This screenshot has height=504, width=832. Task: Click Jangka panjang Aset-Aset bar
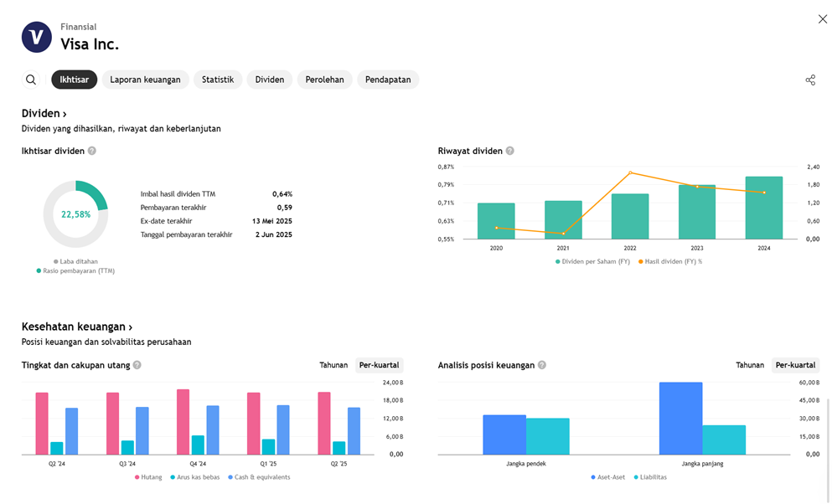point(681,418)
